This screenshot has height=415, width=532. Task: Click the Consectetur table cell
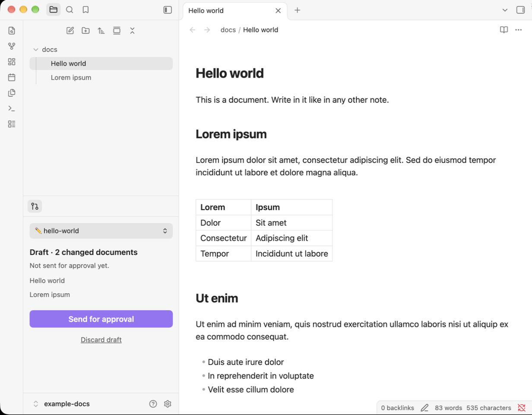[x=224, y=238]
